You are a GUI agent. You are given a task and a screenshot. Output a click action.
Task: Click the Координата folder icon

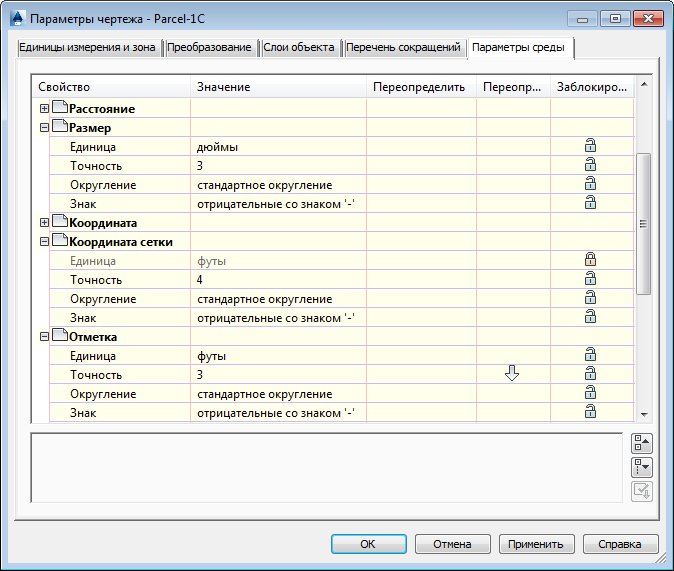pyautogui.click(x=60, y=221)
